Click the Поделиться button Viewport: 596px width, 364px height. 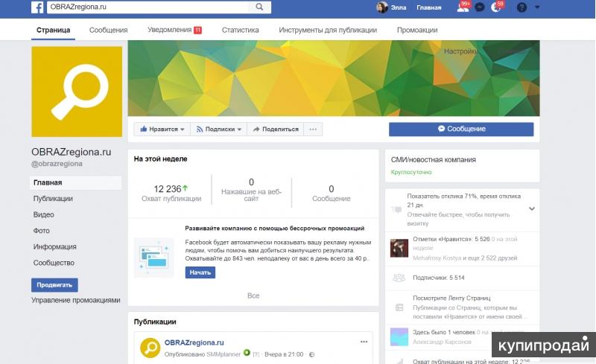[x=275, y=130]
